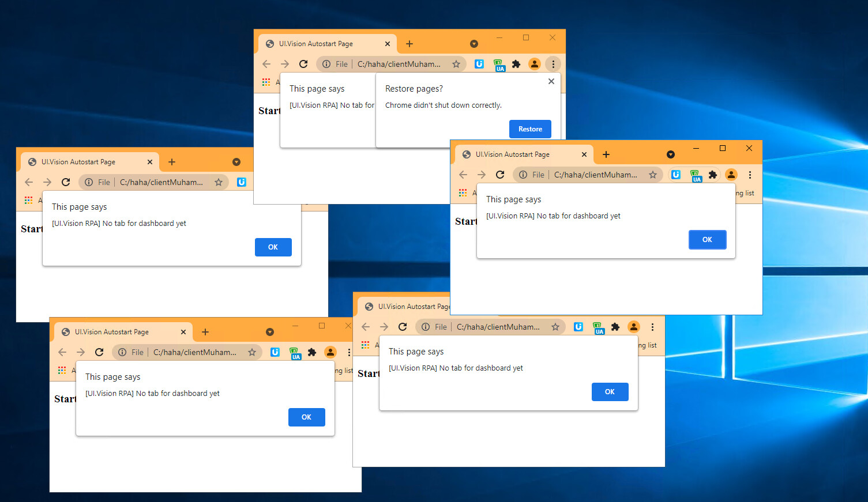Open profile avatar in bottom-left window
Viewport: 868px width, 502px height.
tap(330, 352)
